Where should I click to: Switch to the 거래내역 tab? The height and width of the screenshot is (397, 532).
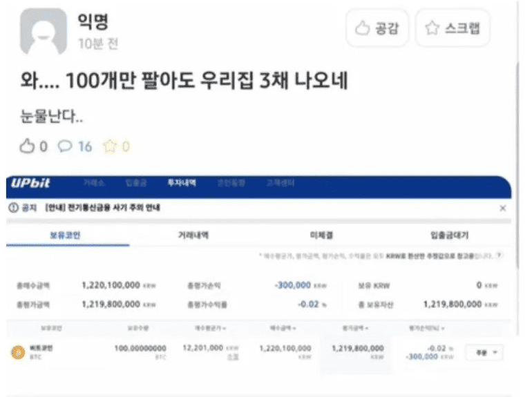[193, 235]
